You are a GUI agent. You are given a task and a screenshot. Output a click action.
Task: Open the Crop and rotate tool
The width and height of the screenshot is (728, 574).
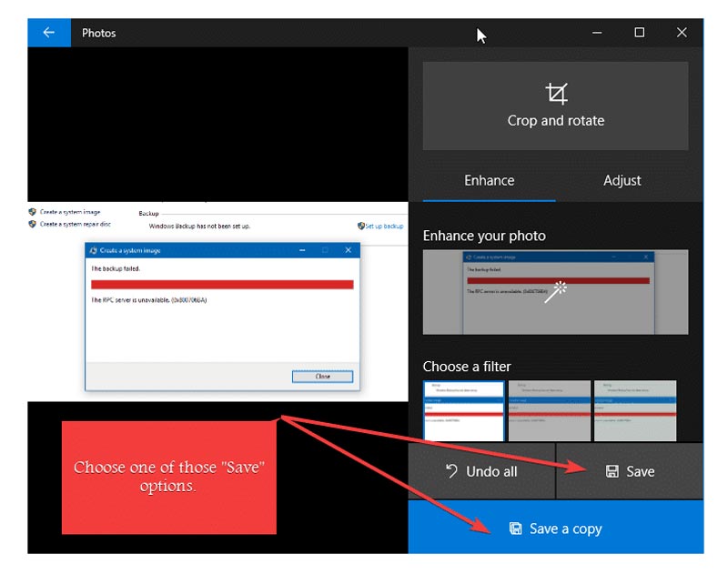pos(555,106)
